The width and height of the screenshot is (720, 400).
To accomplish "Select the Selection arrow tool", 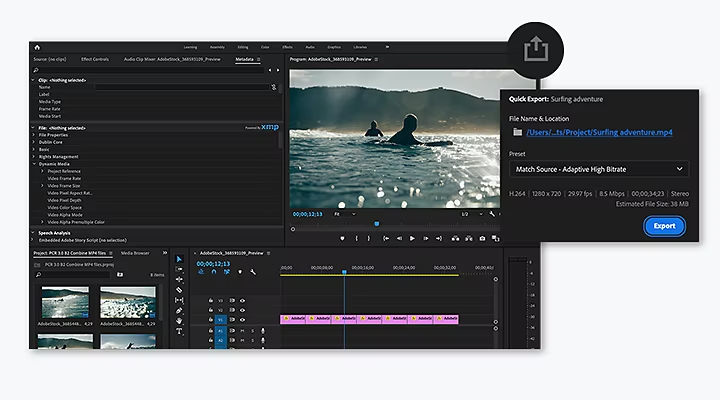I will click(179, 259).
